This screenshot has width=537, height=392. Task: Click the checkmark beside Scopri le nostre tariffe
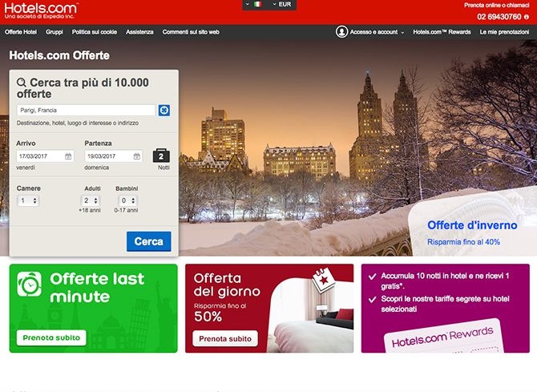372,300
